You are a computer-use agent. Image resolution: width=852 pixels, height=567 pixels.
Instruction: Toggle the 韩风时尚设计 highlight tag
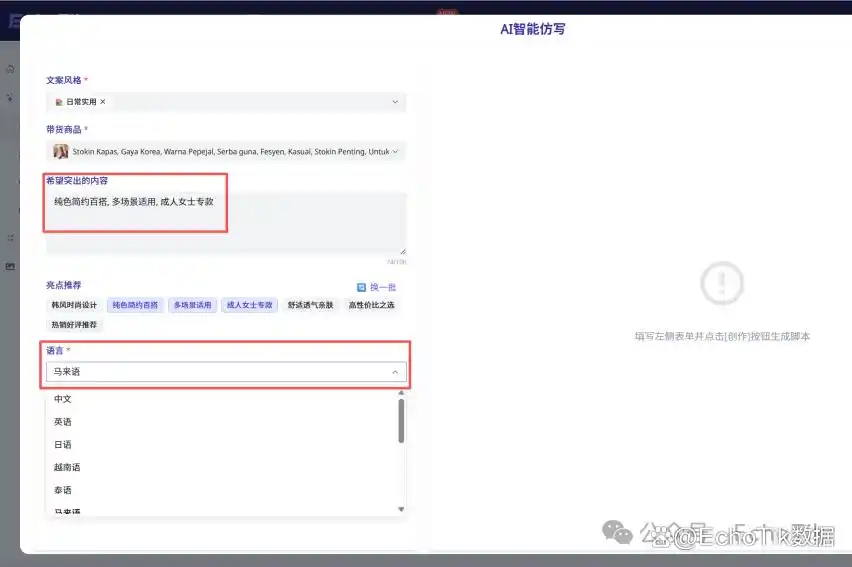(75, 305)
